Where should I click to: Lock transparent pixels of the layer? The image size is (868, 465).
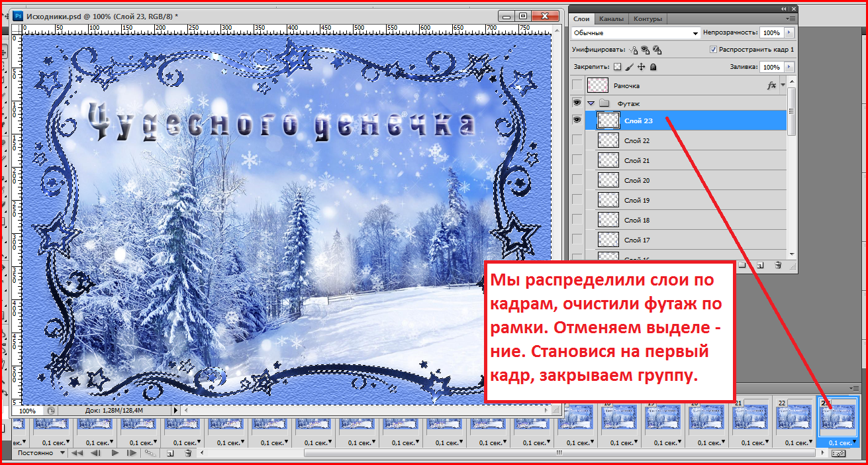[x=618, y=67]
